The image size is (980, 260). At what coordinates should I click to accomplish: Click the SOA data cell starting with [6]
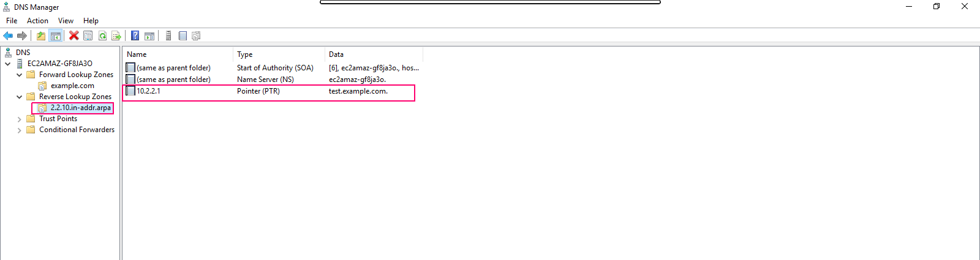(x=374, y=68)
